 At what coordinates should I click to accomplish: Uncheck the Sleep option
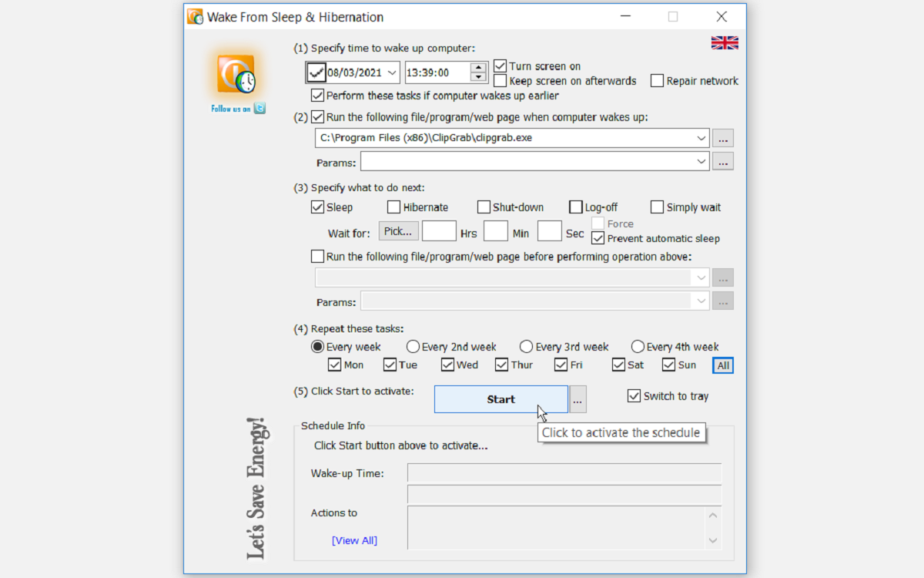pyautogui.click(x=317, y=207)
